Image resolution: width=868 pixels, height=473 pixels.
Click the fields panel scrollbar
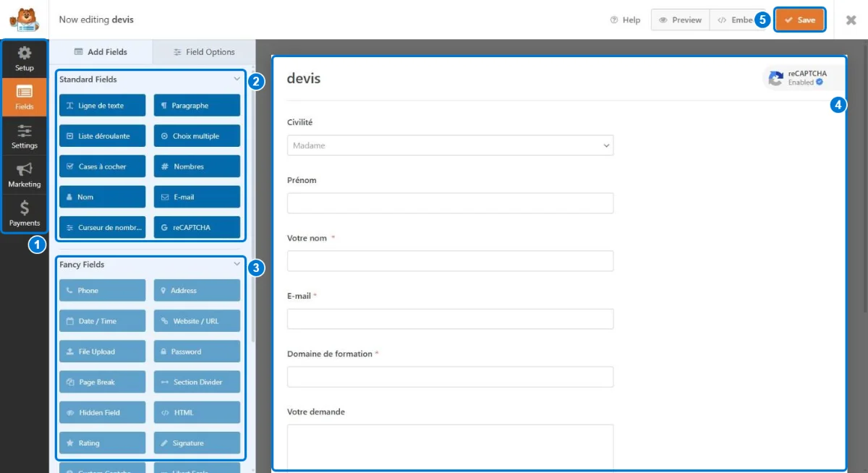(x=252, y=206)
